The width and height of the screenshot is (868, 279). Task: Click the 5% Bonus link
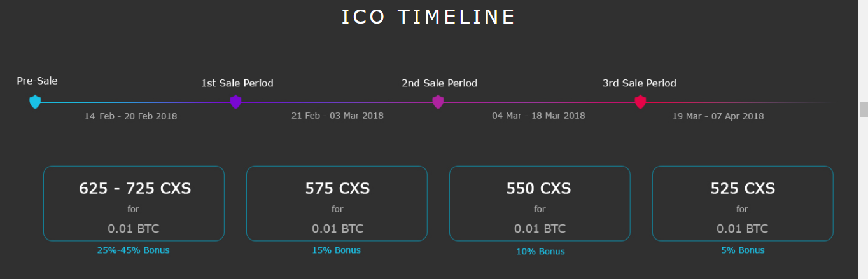(743, 250)
